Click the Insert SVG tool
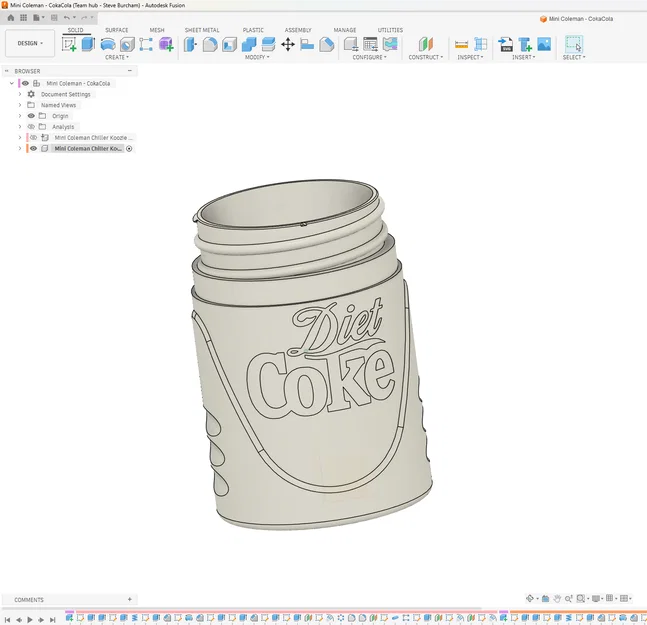The width and height of the screenshot is (647, 625). tap(505, 44)
